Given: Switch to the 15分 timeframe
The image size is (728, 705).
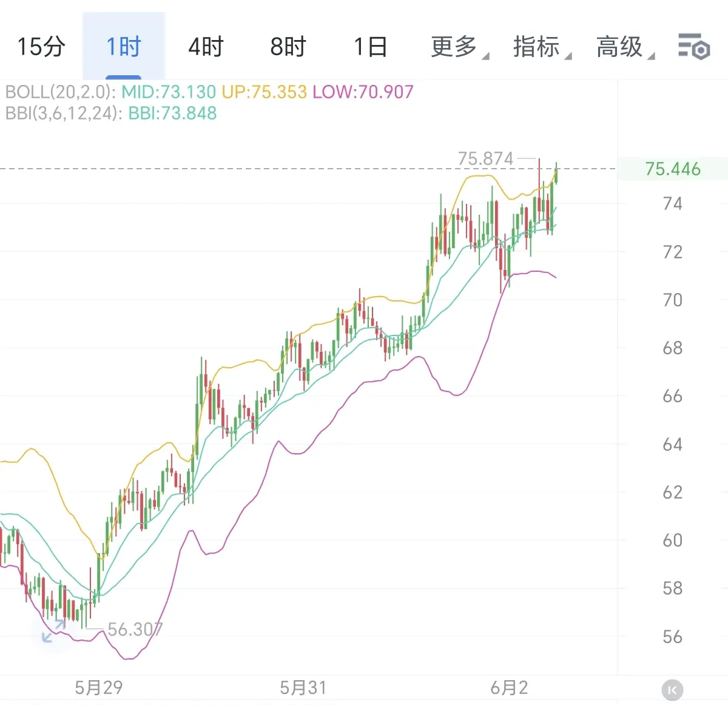Looking at the screenshot, I should (x=41, y=47).
